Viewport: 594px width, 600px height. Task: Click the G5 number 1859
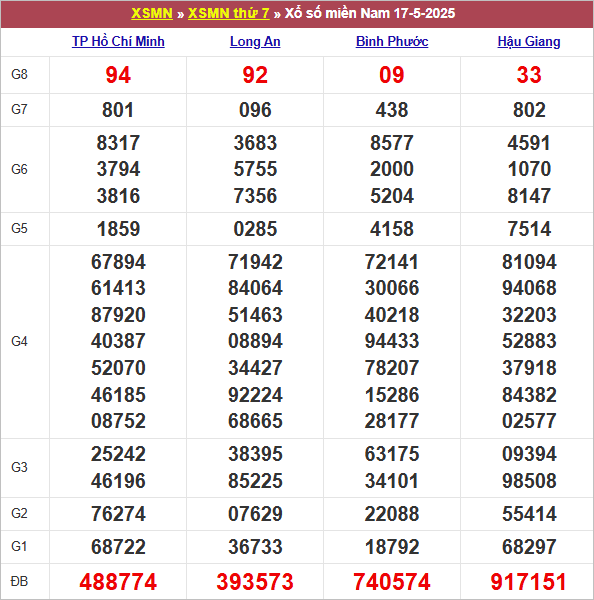(118, 229)
